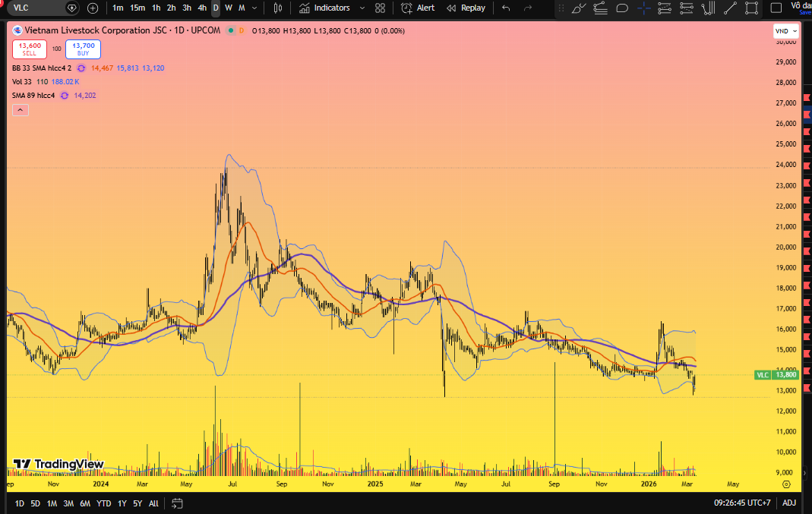The width and height of the screenshot is (812, 514).
Task: Set range to 1M
Action: [x=52, y=503]
